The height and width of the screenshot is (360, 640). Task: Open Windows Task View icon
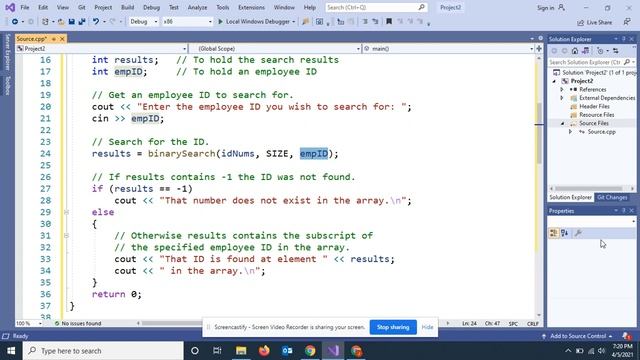pyautogui.click(x=217, y=351)
